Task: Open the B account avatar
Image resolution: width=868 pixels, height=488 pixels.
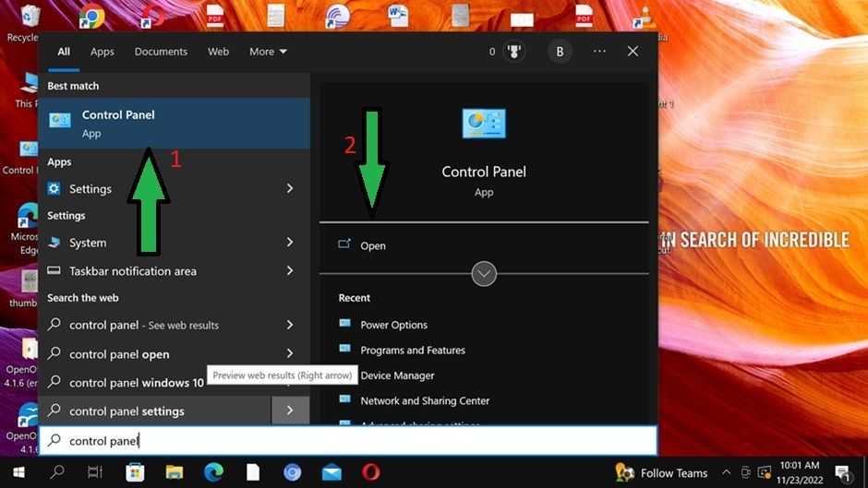Action: pos(560,52)
